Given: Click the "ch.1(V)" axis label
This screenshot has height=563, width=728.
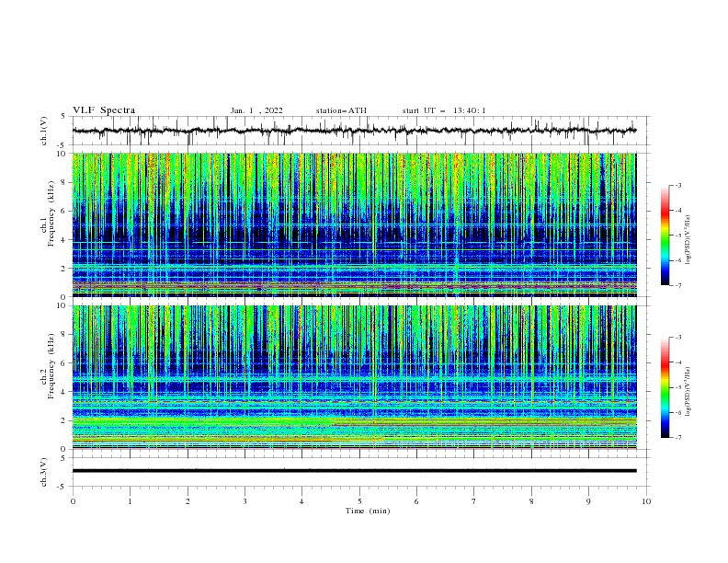Looking at the screenshot, I should [x=44, y=131].
